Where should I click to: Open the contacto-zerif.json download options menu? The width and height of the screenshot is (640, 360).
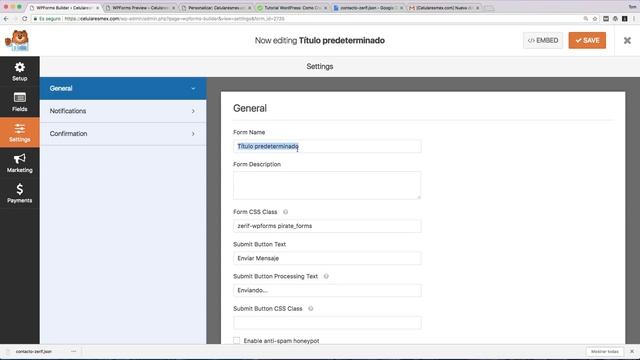coord(73,351)
